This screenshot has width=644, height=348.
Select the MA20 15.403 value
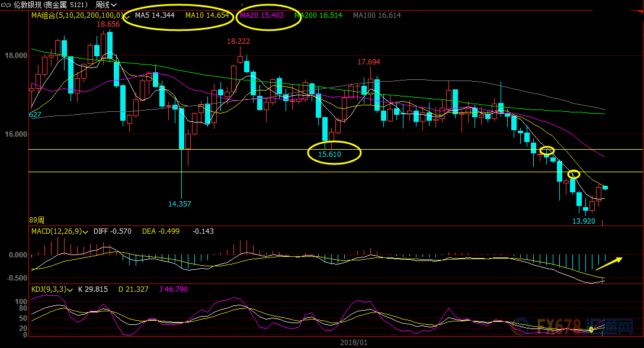tap(262, 15)
